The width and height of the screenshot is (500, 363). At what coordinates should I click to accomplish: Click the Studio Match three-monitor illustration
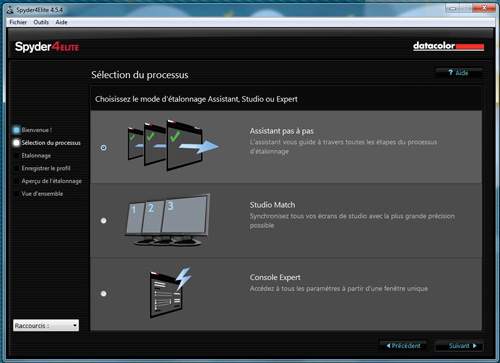[x=168, y=220]
